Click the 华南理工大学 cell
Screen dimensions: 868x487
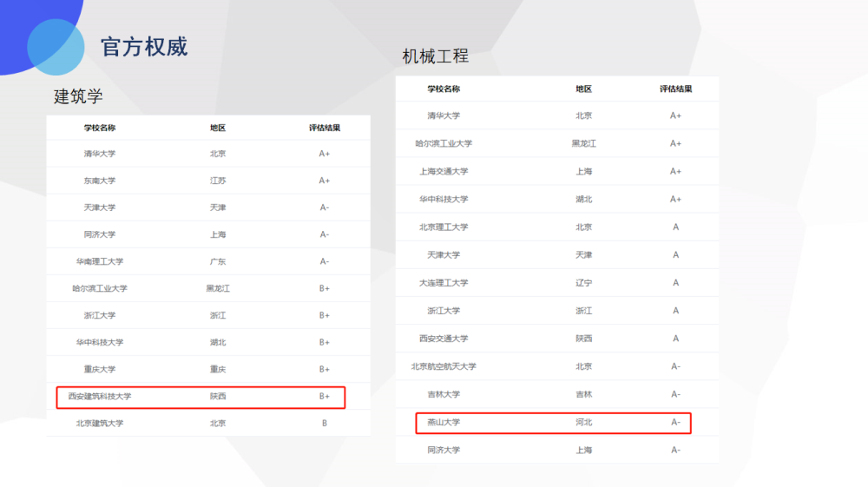pyautogui.click(x=100, y=261)
